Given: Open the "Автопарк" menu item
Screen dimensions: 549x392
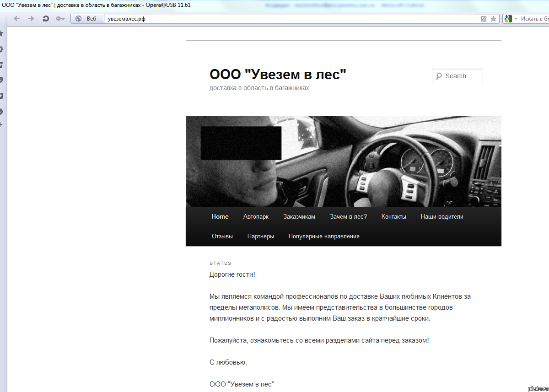Looking at the screenshot, I should pos(256,217).
